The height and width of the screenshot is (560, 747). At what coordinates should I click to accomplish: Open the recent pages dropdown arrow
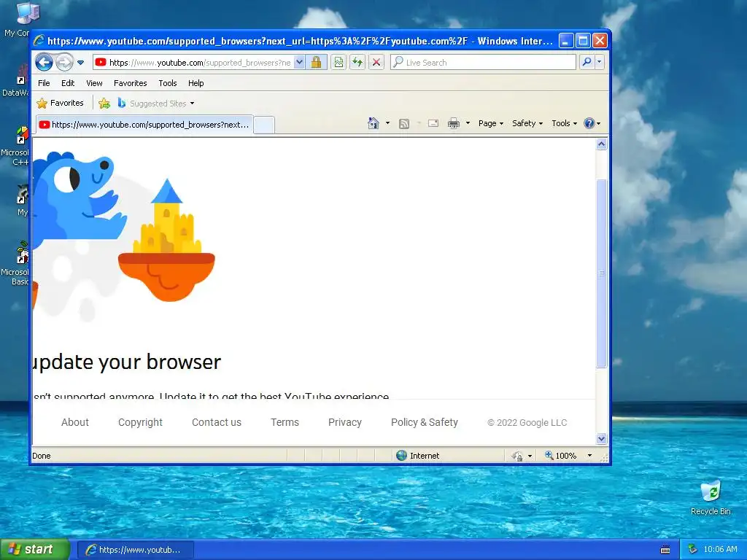80,63
